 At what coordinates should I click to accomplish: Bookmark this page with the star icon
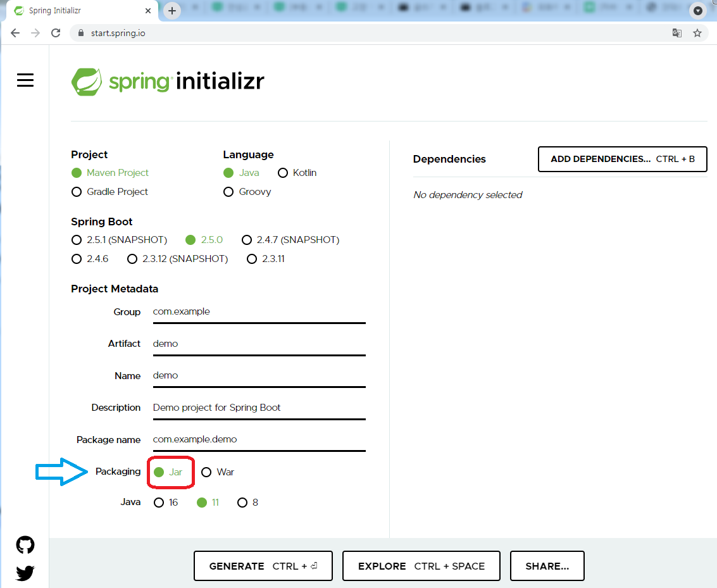click(x=697, y=33)
